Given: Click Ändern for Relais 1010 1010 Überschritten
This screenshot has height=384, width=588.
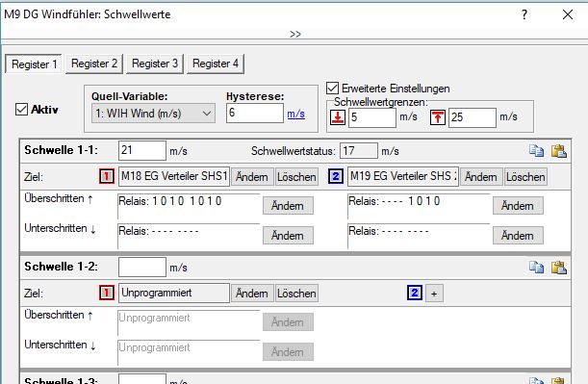Looking at the screenshot, I should point(288,206).
